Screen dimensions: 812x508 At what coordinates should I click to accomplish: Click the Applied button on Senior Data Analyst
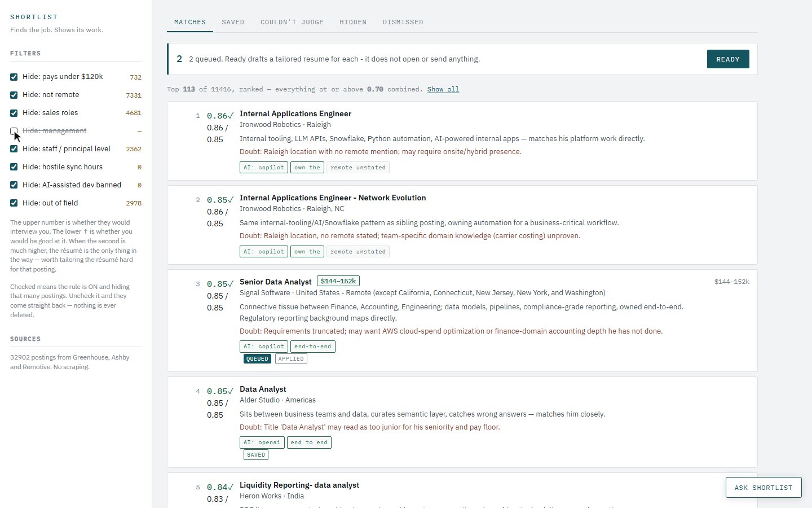(291, 359)
